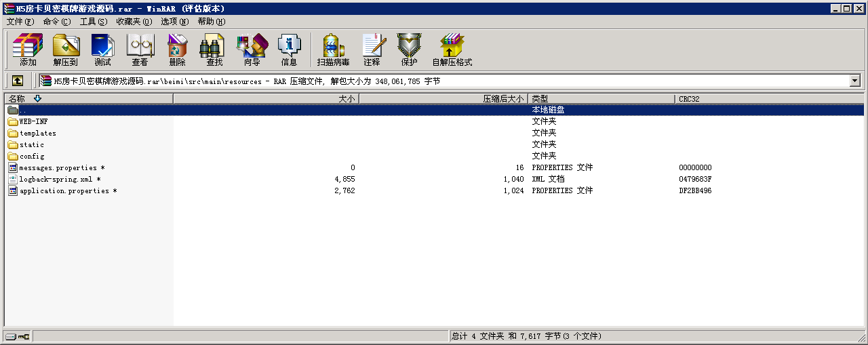Open the 自解压格式 (SFX) tool
Image resolution: width=868 pixels, height=345 pixels.
(x=452, y=50)
